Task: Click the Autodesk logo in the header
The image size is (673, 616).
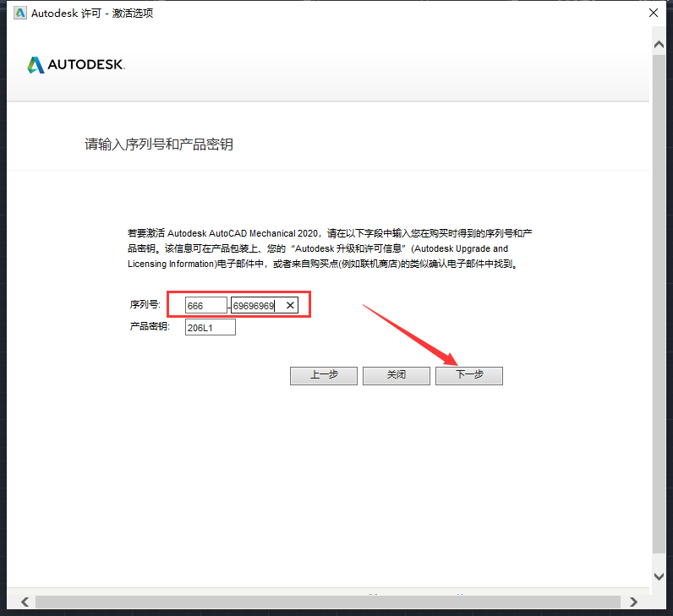Action: 76,65
